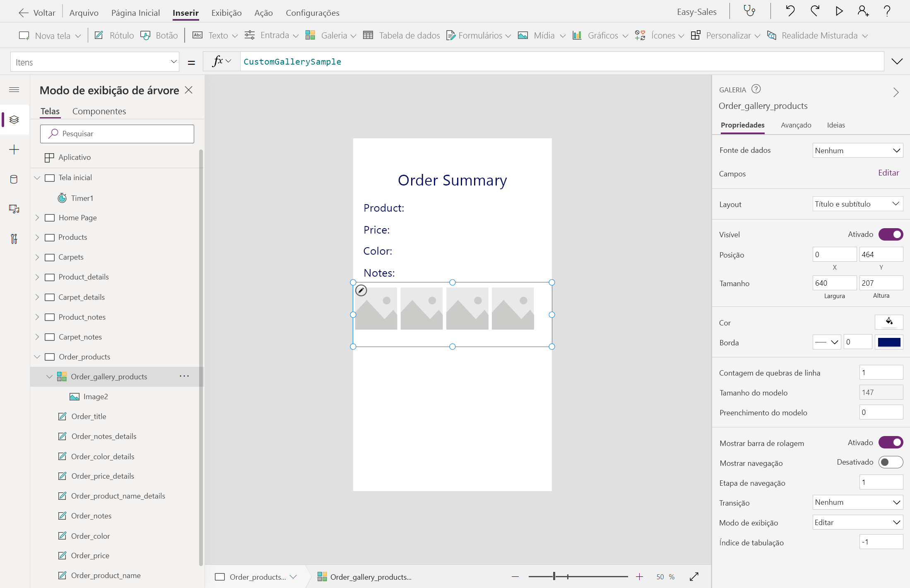Open the Arquivo menu
910x588 pixels.
(84, 13)
